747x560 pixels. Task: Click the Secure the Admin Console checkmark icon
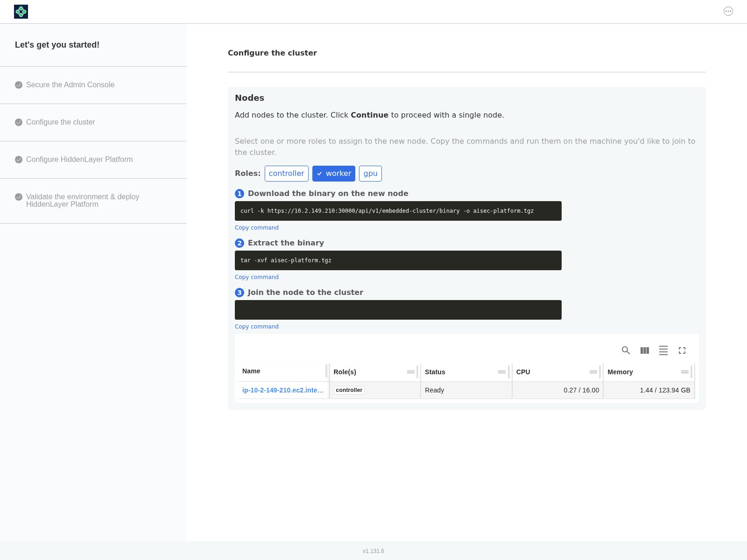19,85
